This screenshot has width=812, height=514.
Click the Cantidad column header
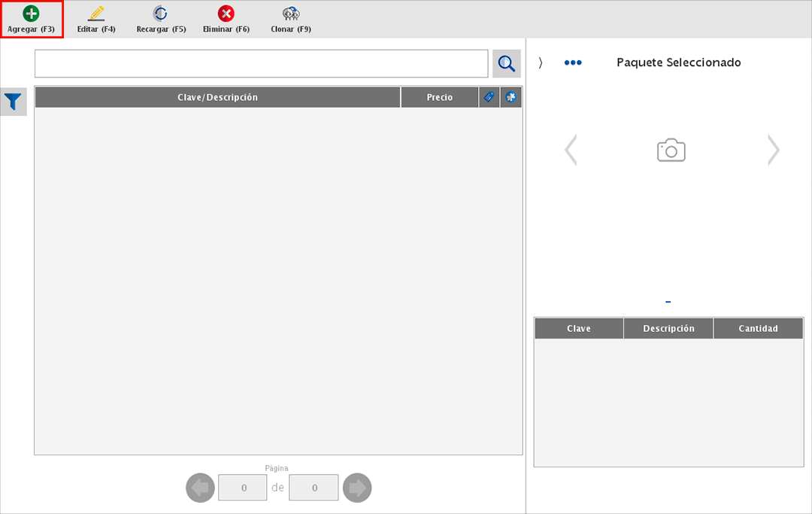pyautogui.click(x=758, y=328)
